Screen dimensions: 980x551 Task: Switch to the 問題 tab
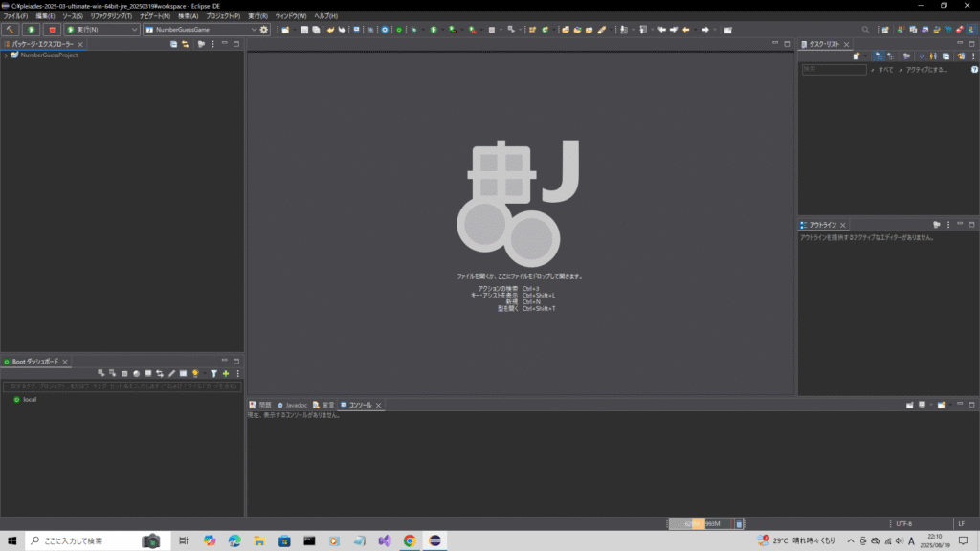pyautogui.click(x=260, y=405)
